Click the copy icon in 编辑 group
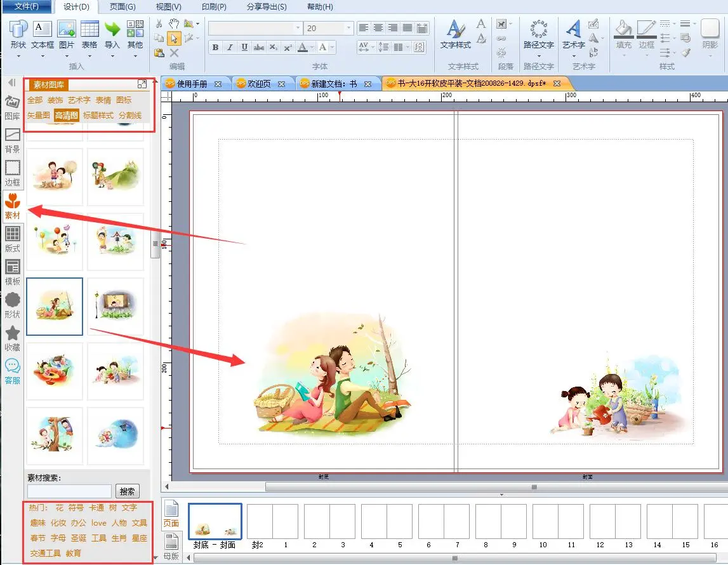The width and height of the screenshot is (728, 565). [x=159, y=38]
